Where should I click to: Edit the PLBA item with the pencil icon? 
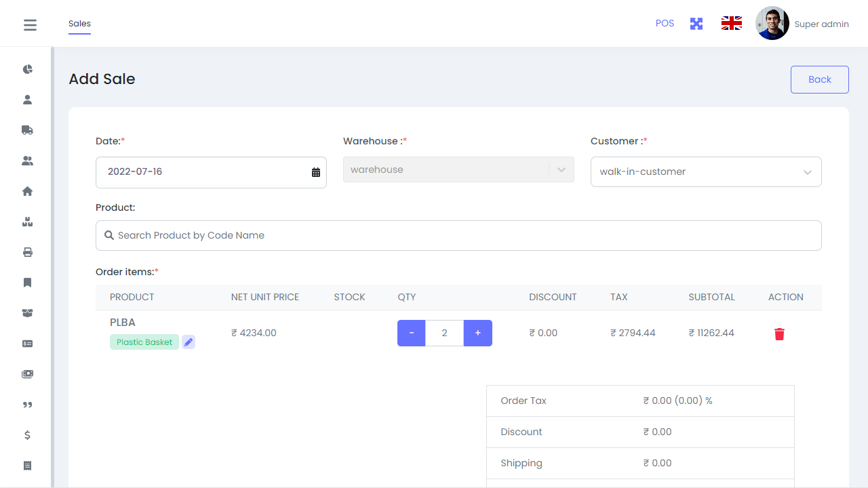click(x=188, y=342)
